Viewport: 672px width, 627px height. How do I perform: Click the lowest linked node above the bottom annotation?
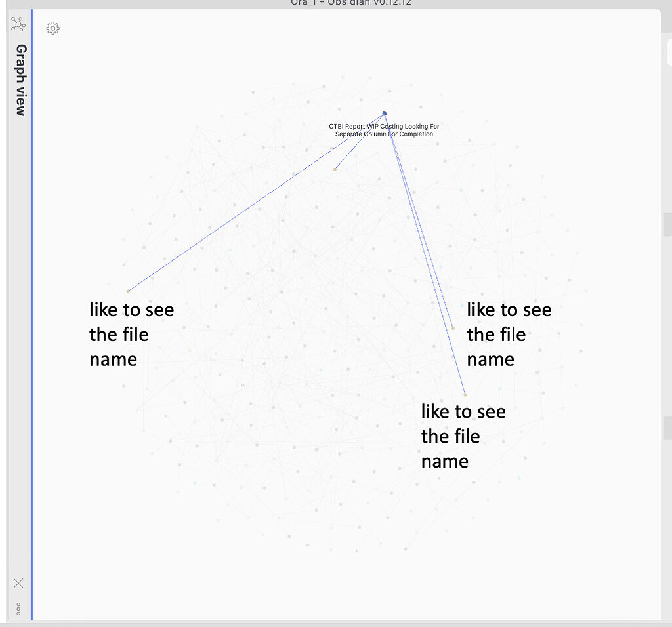[465, 394]
